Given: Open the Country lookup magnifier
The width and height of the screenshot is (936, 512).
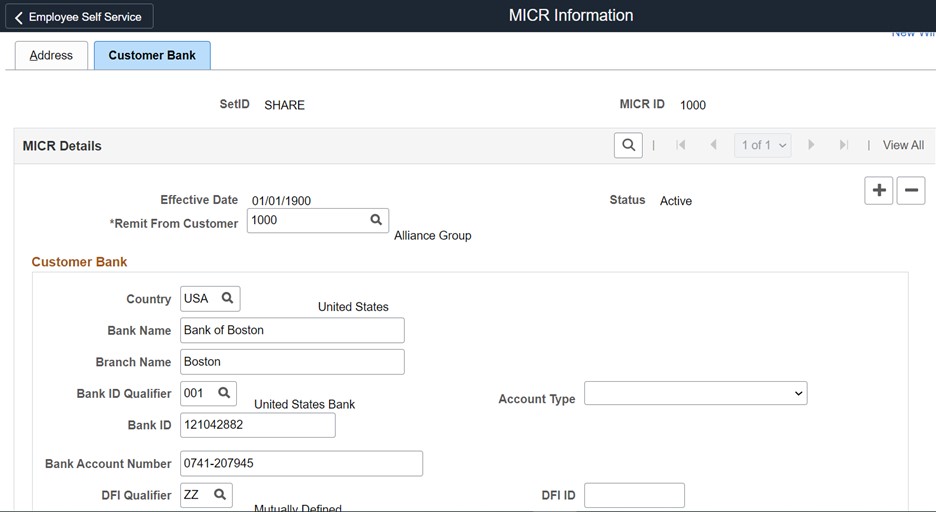Looking at the screenshot, I should pos(228,298).
